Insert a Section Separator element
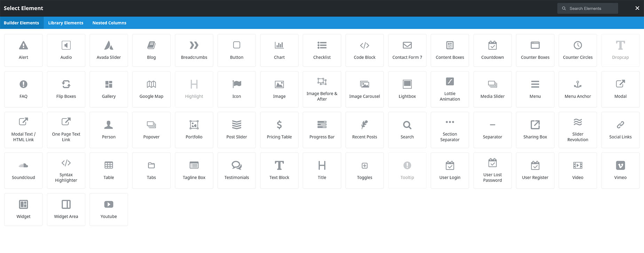Viewport: 644px width, 253px height. [x=450, y=130]
